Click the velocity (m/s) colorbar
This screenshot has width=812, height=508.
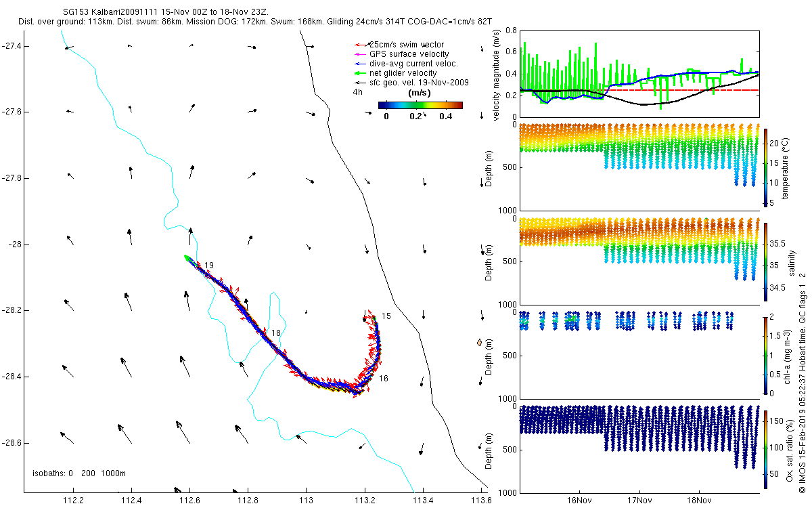click(420, 105)
